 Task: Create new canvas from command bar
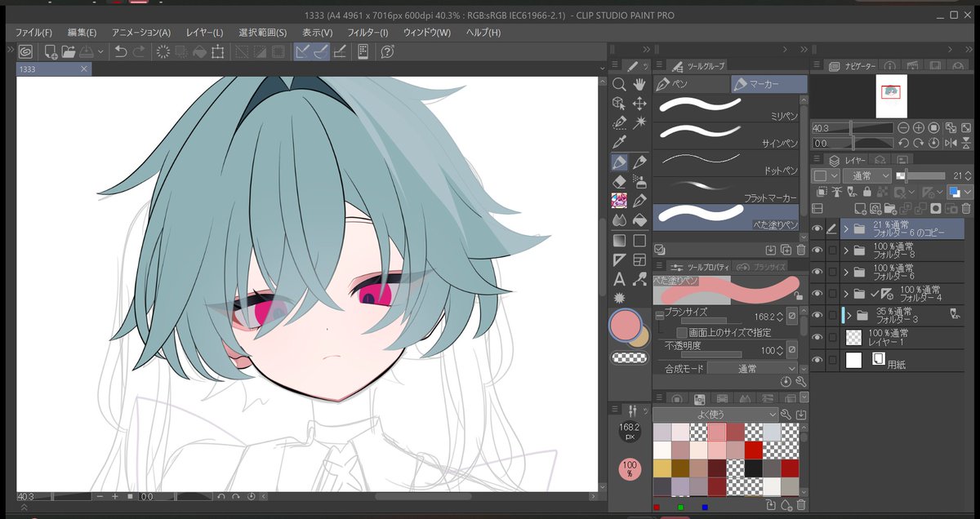tap(51, 51)
